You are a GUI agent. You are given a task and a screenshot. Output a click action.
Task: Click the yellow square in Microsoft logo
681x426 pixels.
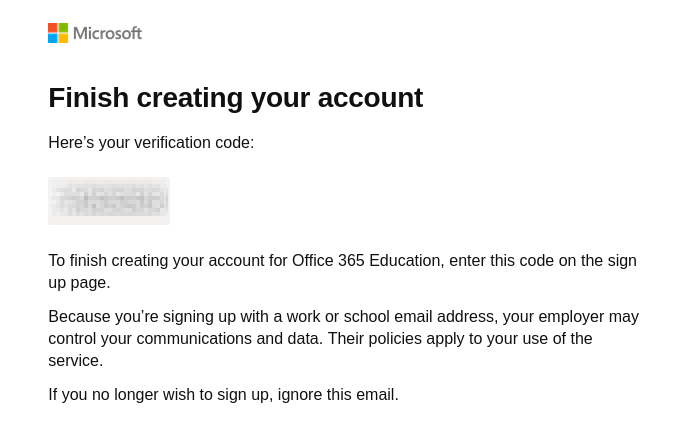(x=63, y=38)
